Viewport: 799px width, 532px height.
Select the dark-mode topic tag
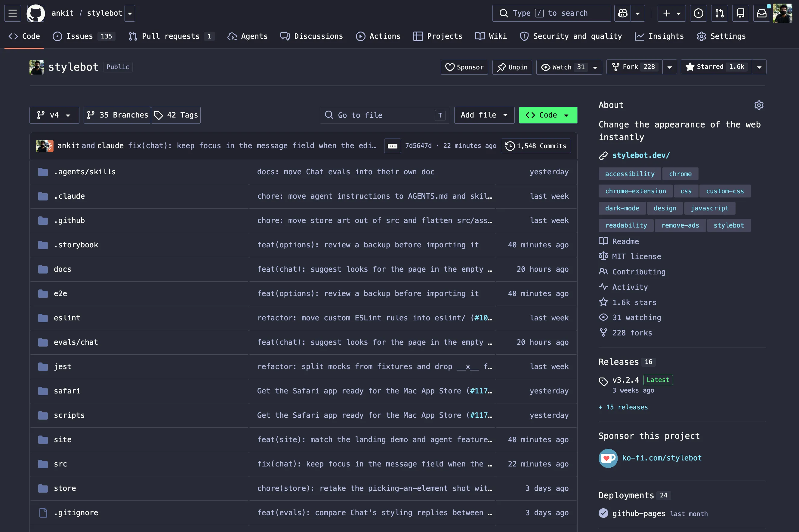(x=622, y=208)
